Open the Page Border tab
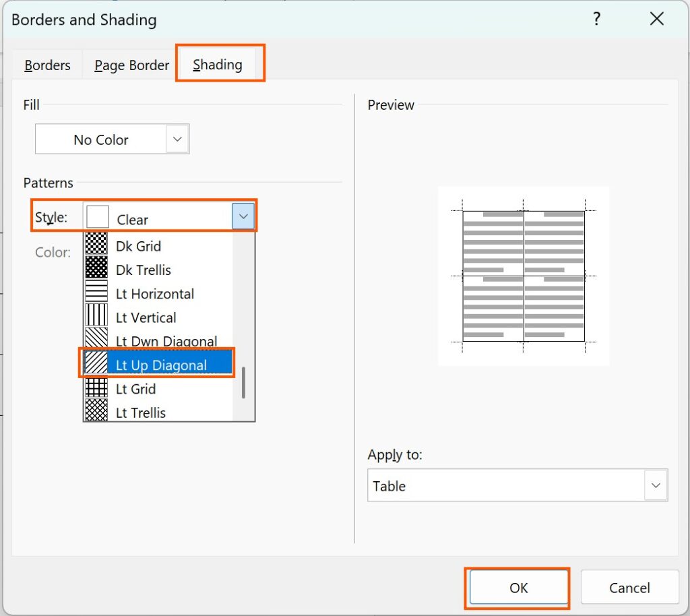Screen dimensions: 690x616 click(x=131, y=65)
